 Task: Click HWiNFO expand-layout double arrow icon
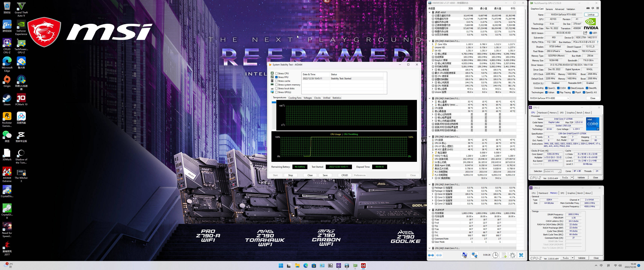pyautogui.click(x=431, y=255)
